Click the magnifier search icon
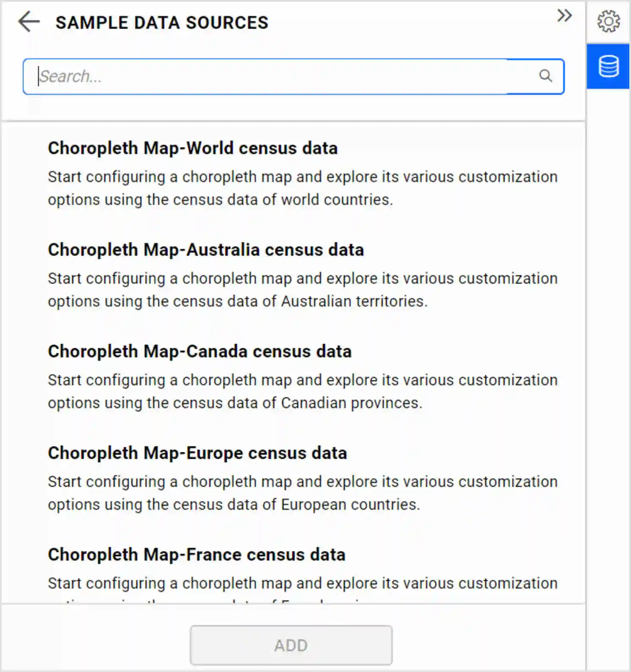This screenshot has width=631, height=672. [x=545, y=76]
